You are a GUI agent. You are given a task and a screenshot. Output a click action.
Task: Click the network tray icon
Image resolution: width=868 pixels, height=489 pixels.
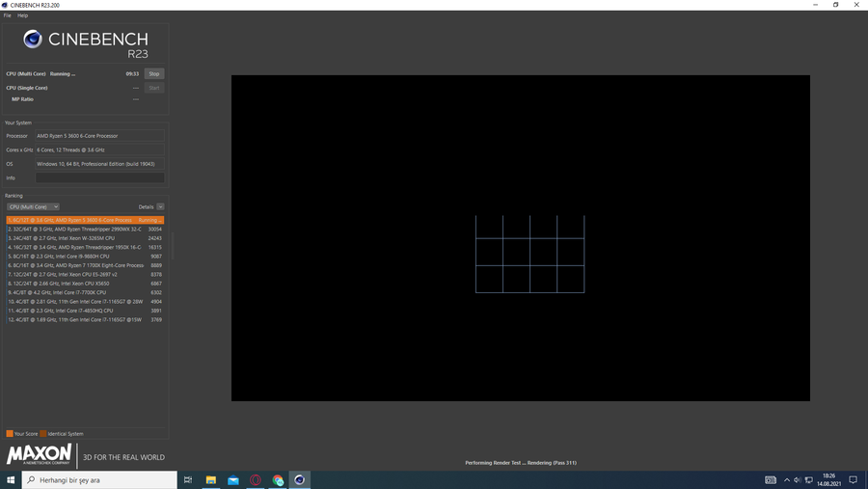(809, 480)
